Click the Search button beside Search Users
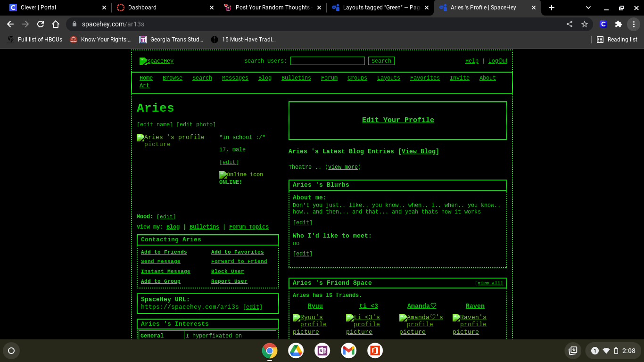The width and height of the screenshot is (644, 362). [381, 61]
